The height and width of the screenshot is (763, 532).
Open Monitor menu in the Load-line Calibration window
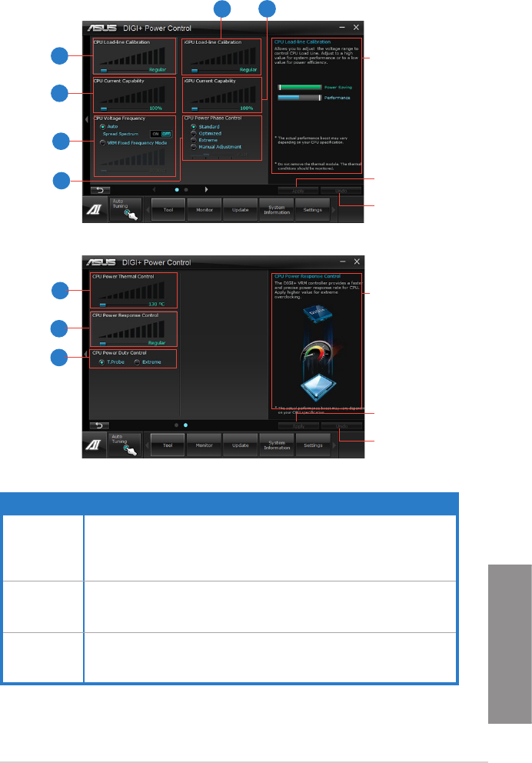pyautogui.click(x=204, y=210)
